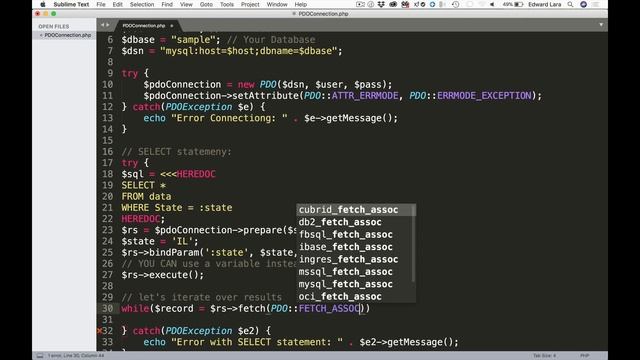Image resolution: width=640 pixels, height=360 pixels.
Task: Choose mssql_fetch_assoc from autocomplete list
Action: (x=356, y=272)
